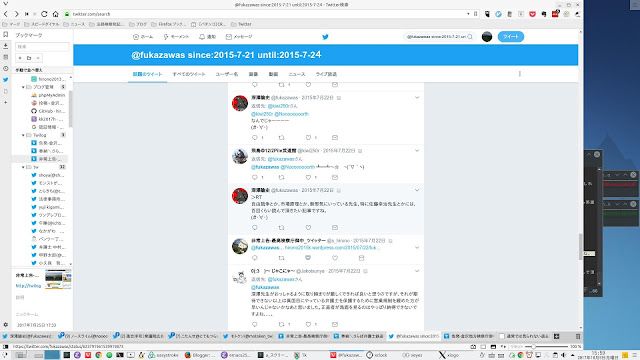This screenshot has height=360, width=640.
Task: Switch to ユーザー名 tab
Action: click(x=227, y=74)
